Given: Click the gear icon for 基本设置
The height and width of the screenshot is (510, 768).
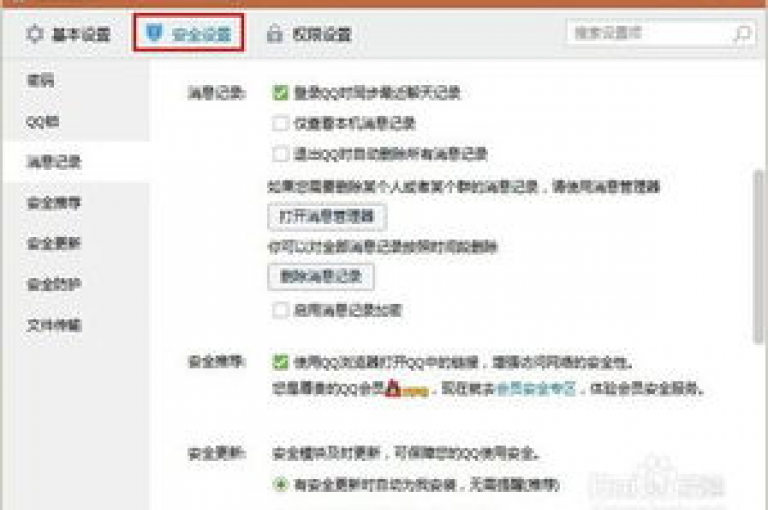Looking at the screenshot, I should pyautogui.click(x=34, y=34).
